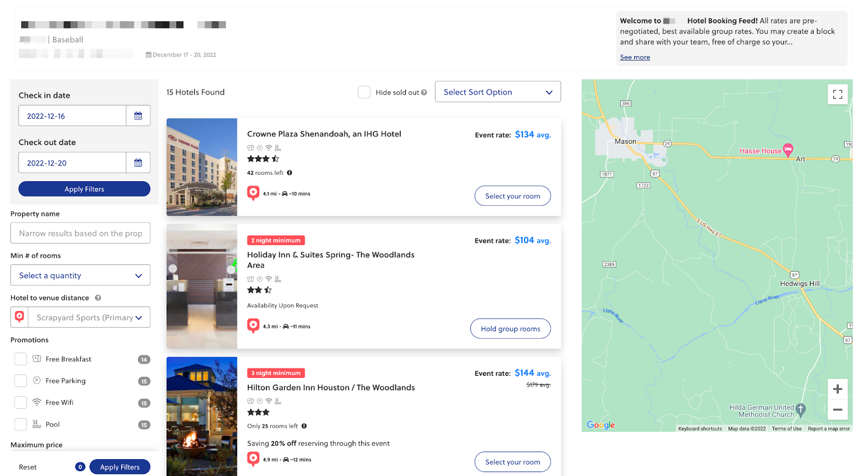This screenshot has height=476, width=868.
Task: Click the $134 avg. event rate
Action: click(x=533, y=135)
